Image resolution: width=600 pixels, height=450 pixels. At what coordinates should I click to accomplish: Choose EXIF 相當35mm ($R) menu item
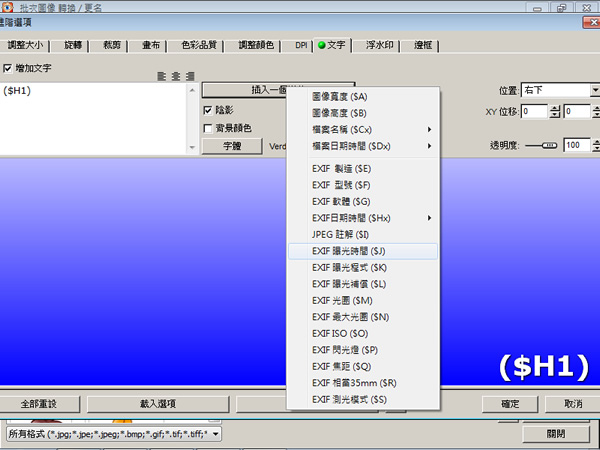362,383
